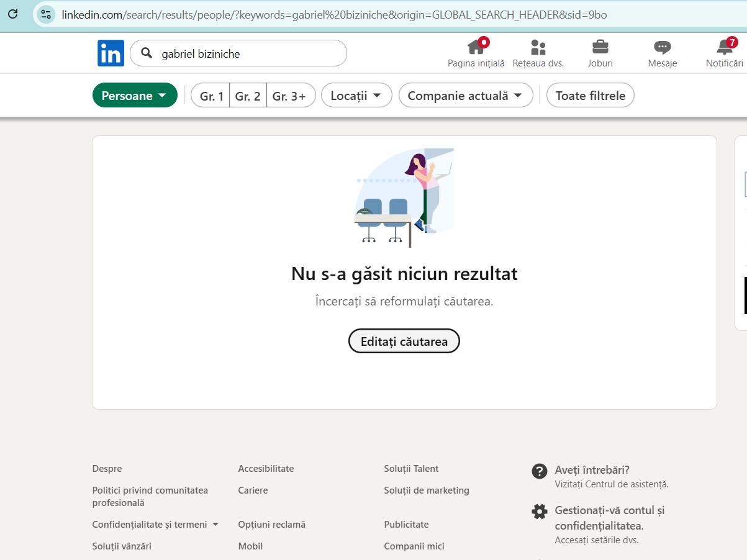Viewport: 747px width, 560px height.
Task: Expand the Locații filter dropdown
Action: tap(356, 96)
